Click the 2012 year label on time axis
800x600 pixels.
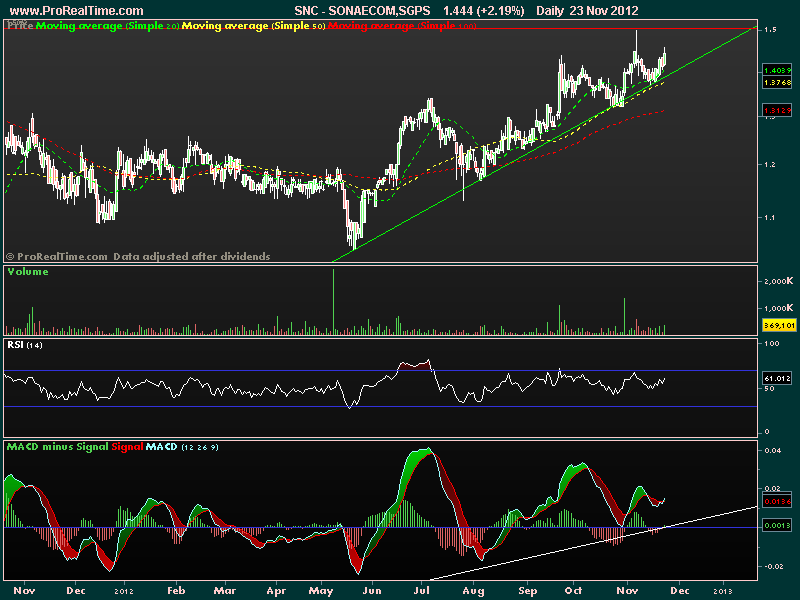[124, 591]
